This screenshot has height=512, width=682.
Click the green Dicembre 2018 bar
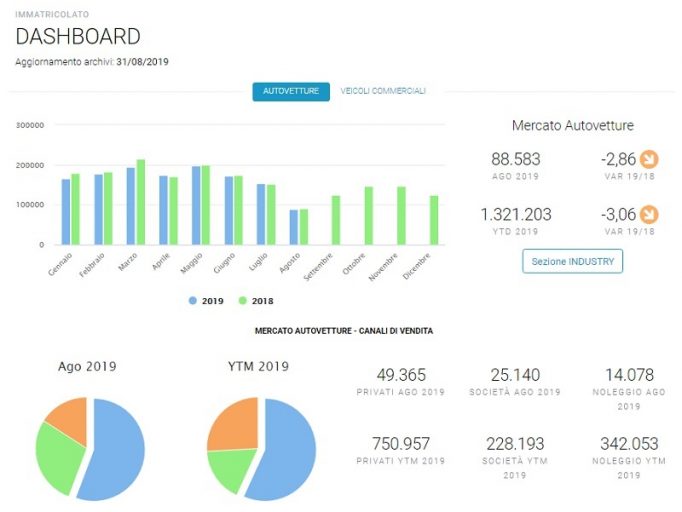434,220
